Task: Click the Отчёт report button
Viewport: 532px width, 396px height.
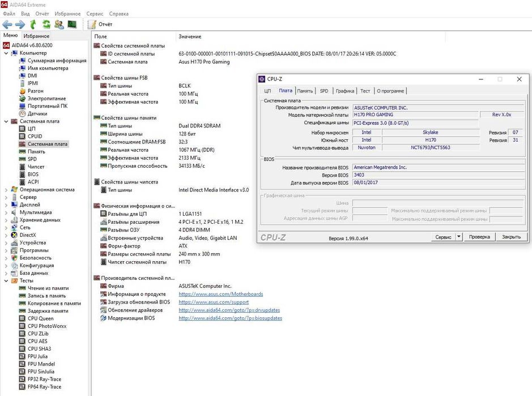Action: pyautogui.click(x=100, y=24)
